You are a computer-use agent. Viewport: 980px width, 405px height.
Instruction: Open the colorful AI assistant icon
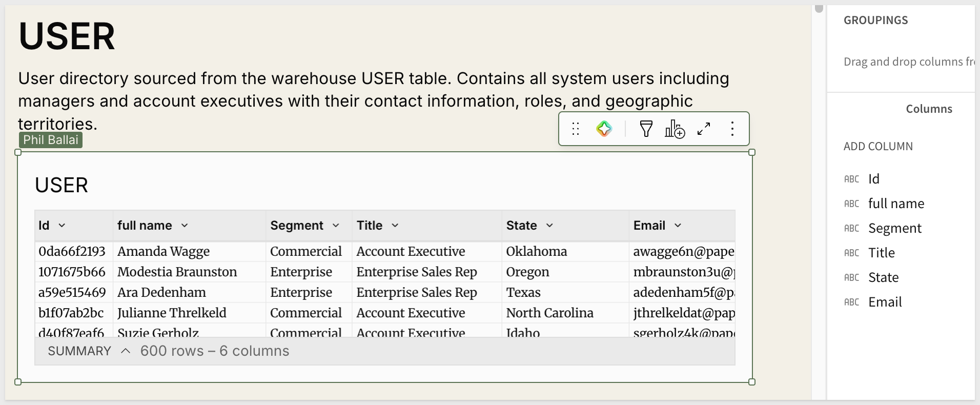tap(604, 129)
